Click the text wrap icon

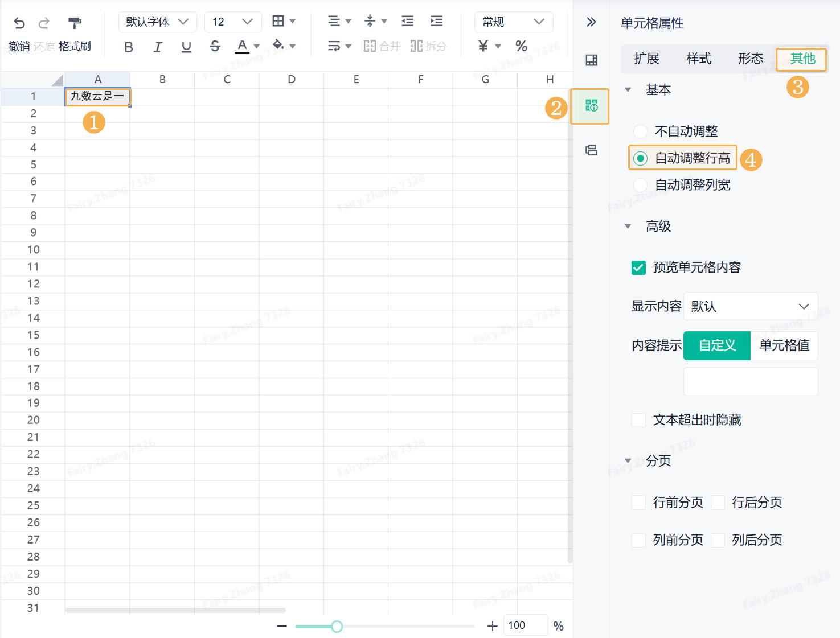[x=334, y=46]
